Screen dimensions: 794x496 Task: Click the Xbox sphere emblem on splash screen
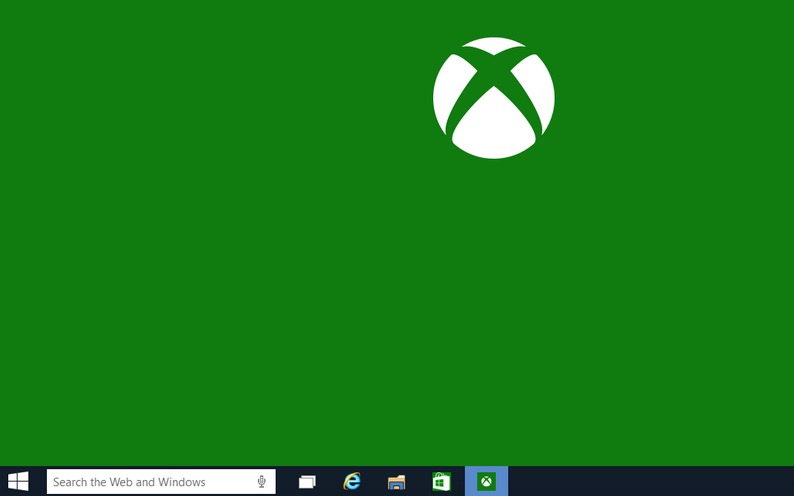[494, 98]
